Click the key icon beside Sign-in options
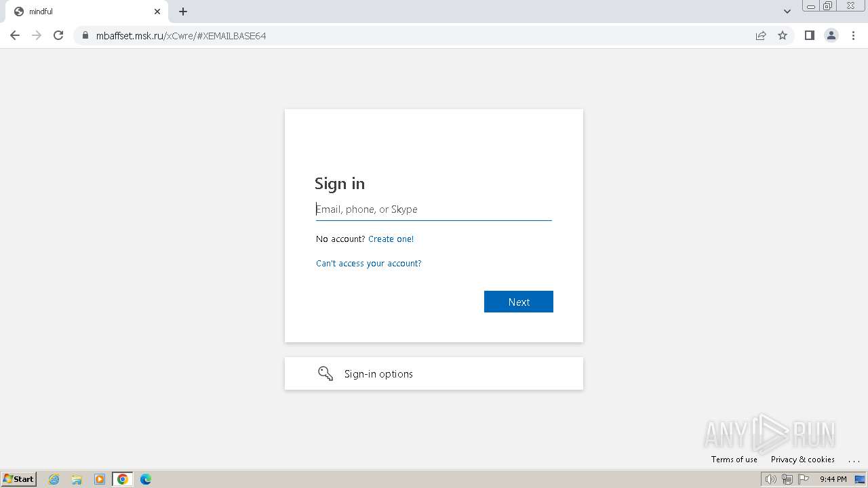868x488 pixels. click(x=325, y=373)
